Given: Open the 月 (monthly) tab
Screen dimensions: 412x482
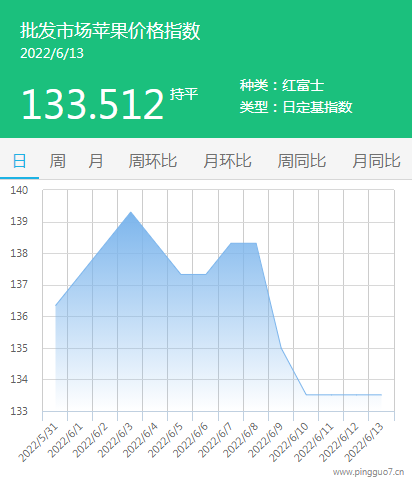Looking at the screenshot, I should click(96, 161).
